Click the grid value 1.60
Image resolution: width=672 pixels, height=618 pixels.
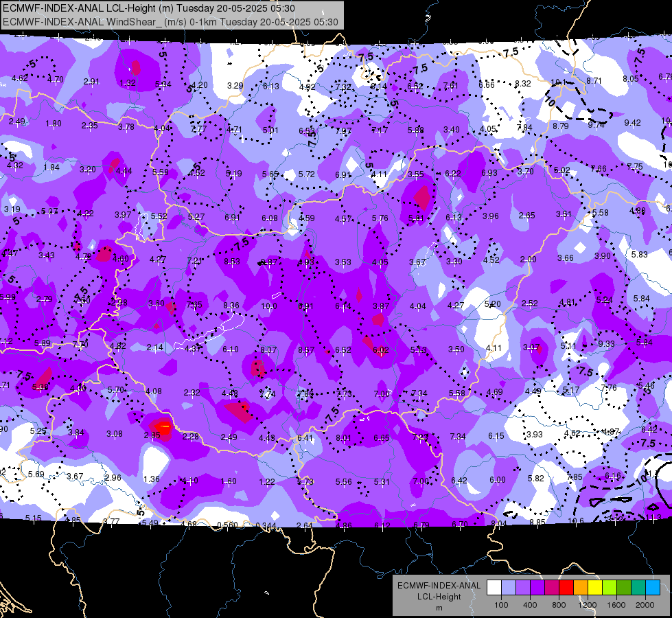229,481
